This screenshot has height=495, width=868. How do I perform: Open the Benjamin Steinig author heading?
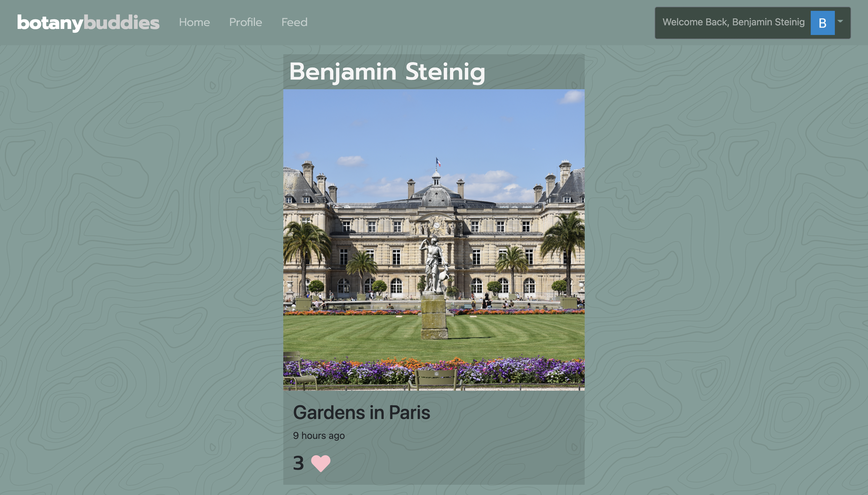(387, 72)
